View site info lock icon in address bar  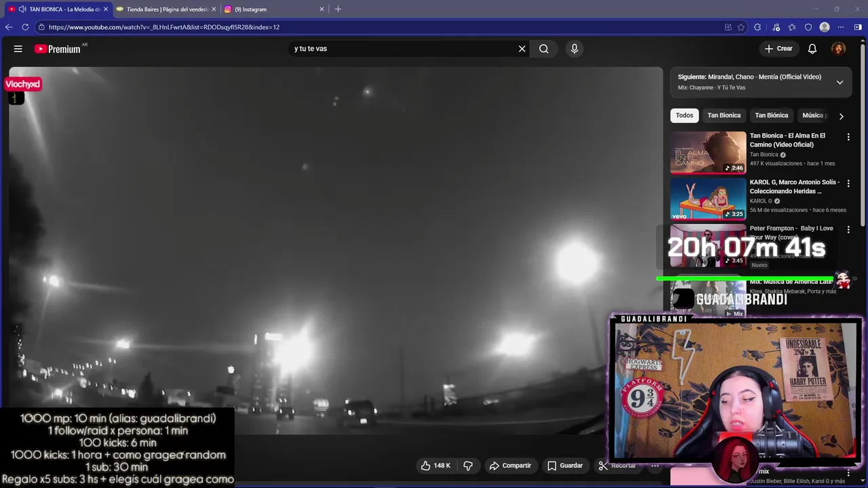coord(41,27)
